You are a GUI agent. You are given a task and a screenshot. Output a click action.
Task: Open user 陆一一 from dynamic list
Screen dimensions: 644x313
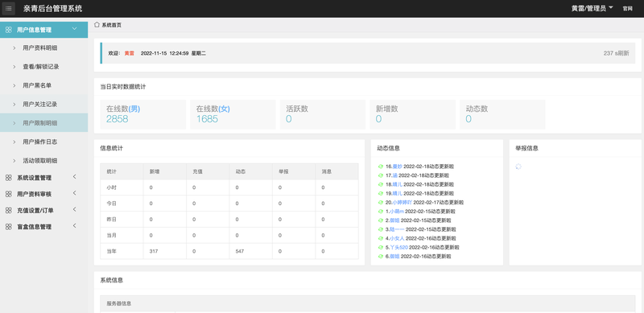pyautogui.click(x=397, y=229)
